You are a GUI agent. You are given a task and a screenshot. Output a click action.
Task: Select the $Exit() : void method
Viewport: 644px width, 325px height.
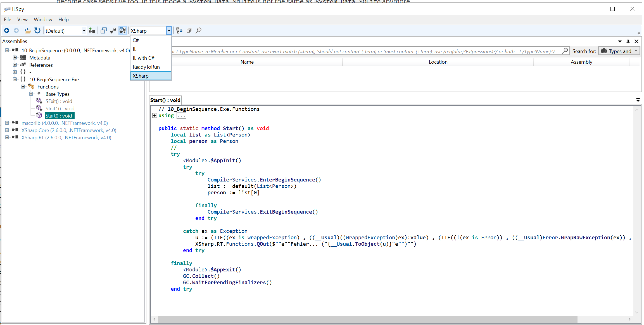[x=59, y=101]
